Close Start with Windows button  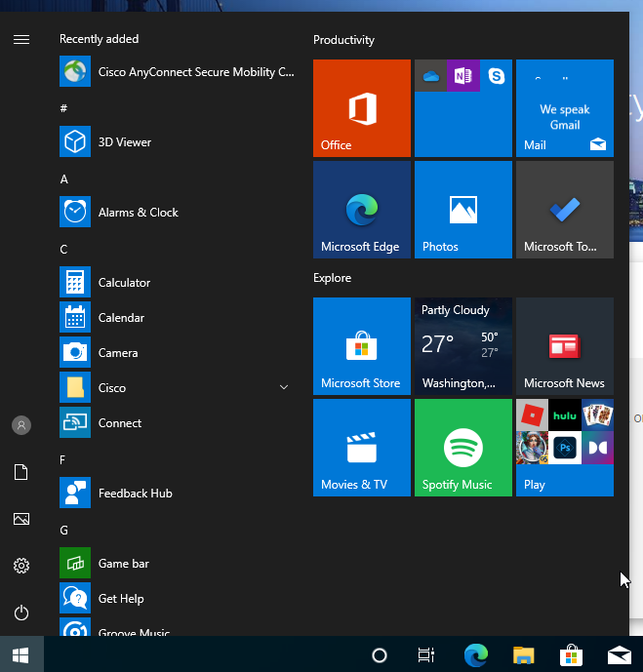(21, 654)
